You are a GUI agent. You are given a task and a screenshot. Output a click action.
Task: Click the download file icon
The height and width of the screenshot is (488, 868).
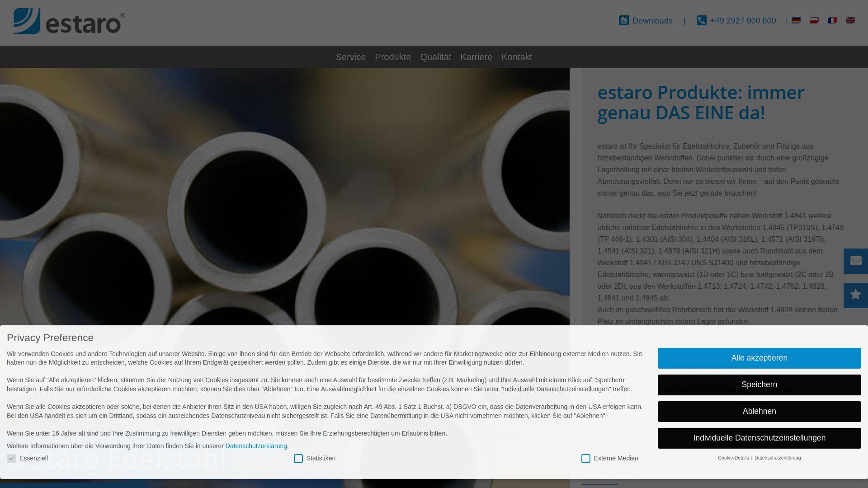pyautogui.click(x=624, y=20)
